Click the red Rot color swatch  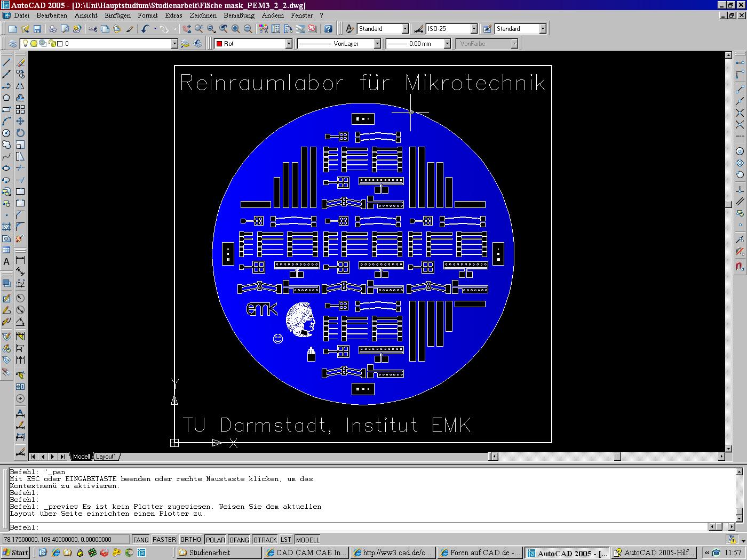[219, 44]
